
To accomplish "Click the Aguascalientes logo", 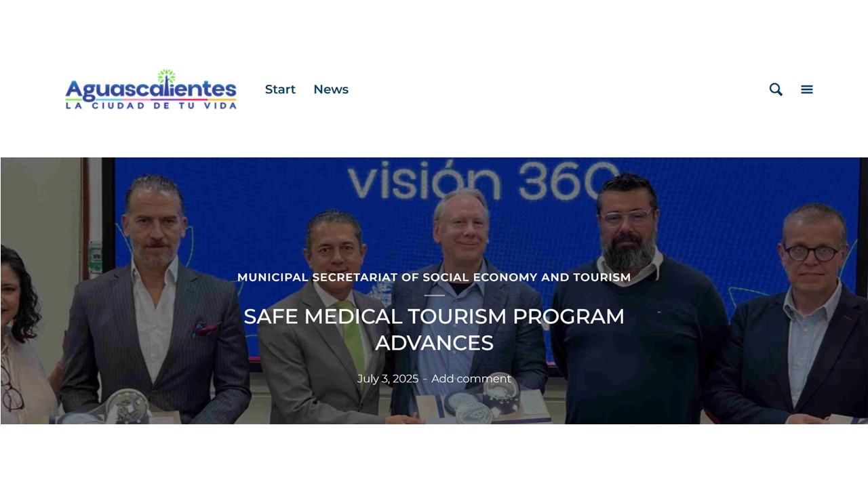I will 151,89.
